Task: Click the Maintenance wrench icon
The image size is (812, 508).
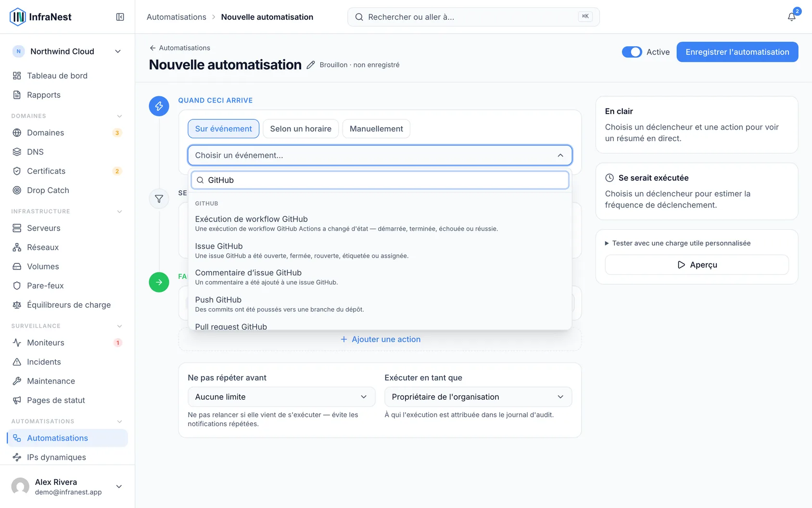Action: pos(17,381)
